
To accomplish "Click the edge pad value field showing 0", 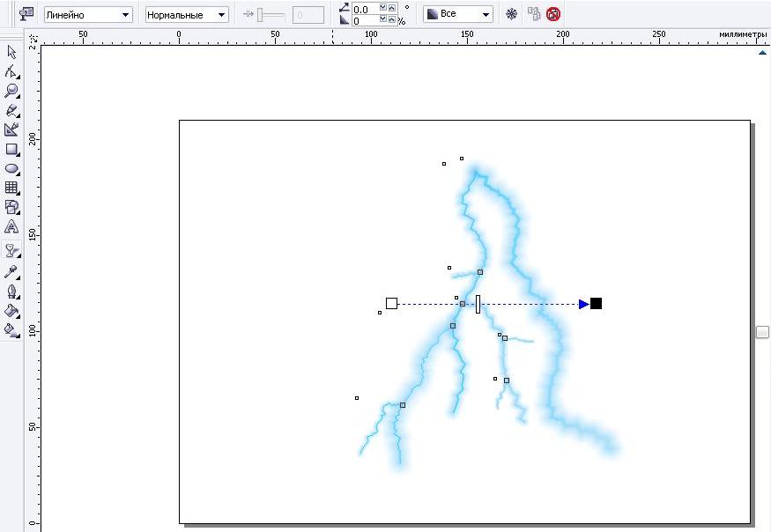I will (x=366, y=20).
